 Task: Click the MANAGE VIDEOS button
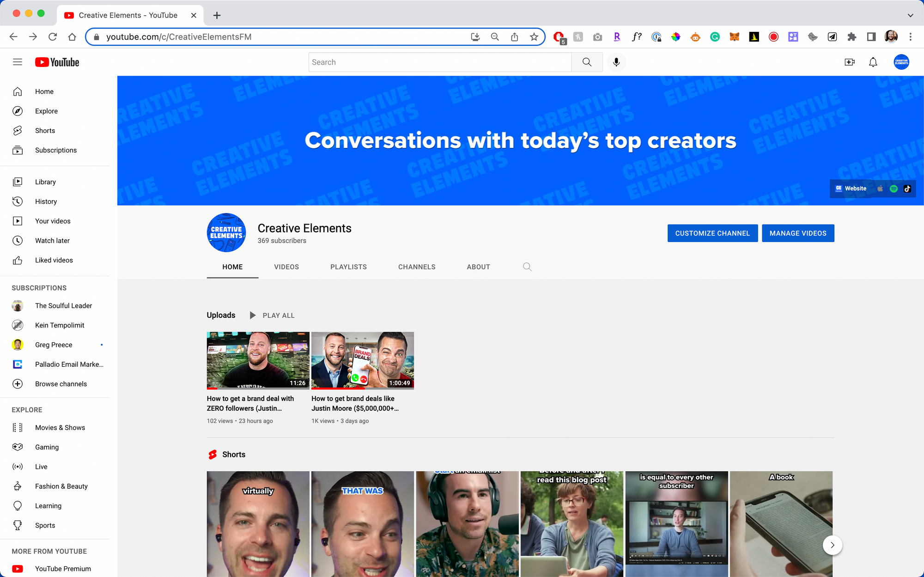(x=798, y=233)
